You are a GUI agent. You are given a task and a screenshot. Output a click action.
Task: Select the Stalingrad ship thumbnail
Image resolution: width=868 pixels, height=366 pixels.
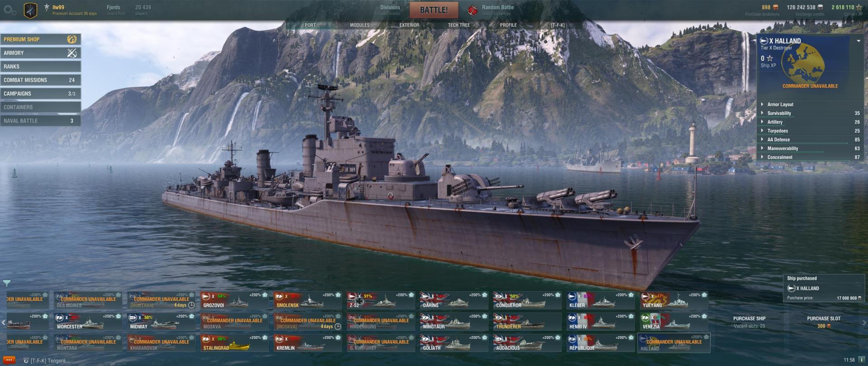(x=235, y=343)
